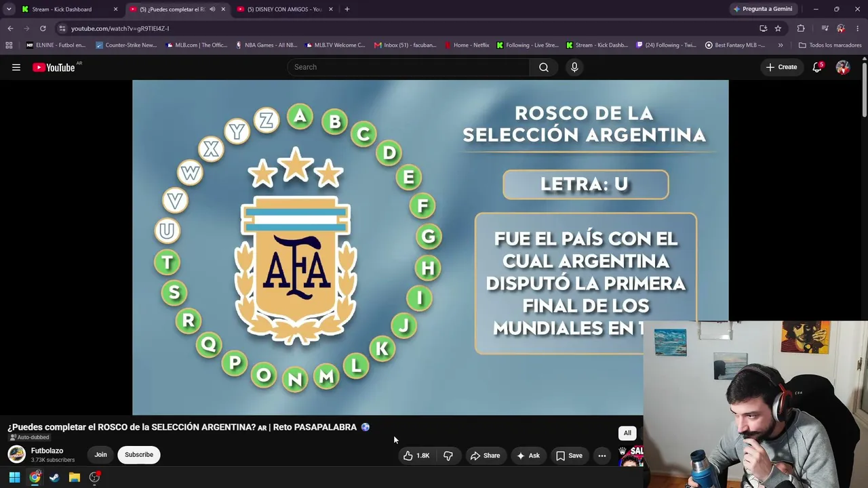The height and width of the screenshot is (488, 868).
Task: Click the install app icon in address bar
Action: click(763, 28)
